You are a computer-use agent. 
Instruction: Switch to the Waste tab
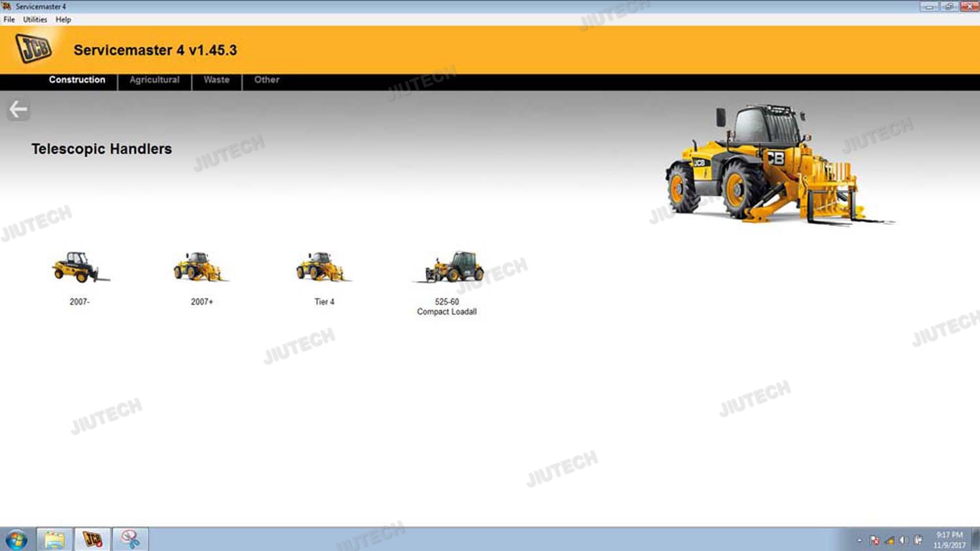(x=216, y=80)
